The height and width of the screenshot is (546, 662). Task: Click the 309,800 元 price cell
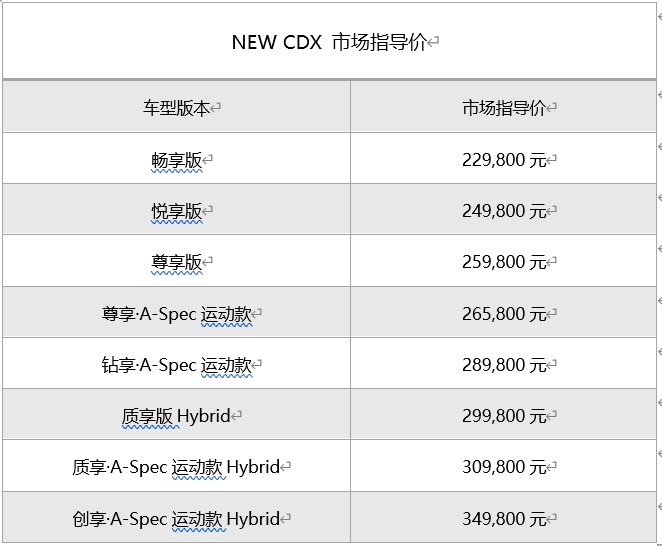pos(503,466)
